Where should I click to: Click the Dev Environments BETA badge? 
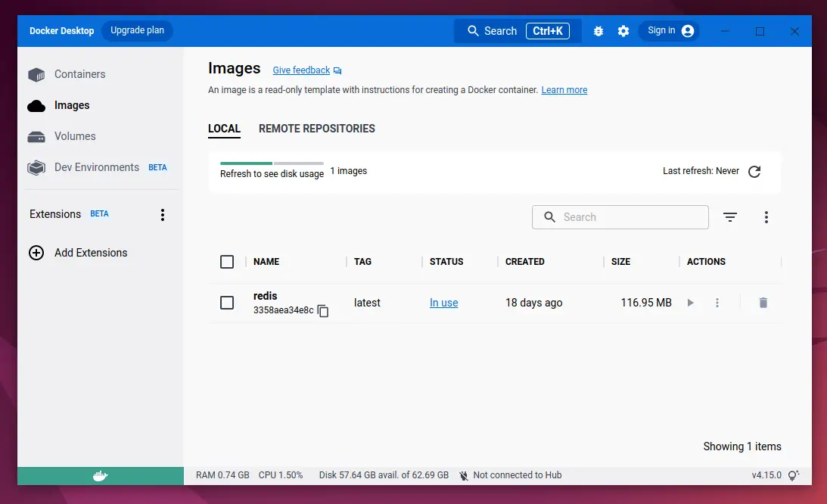coord(157,168)
